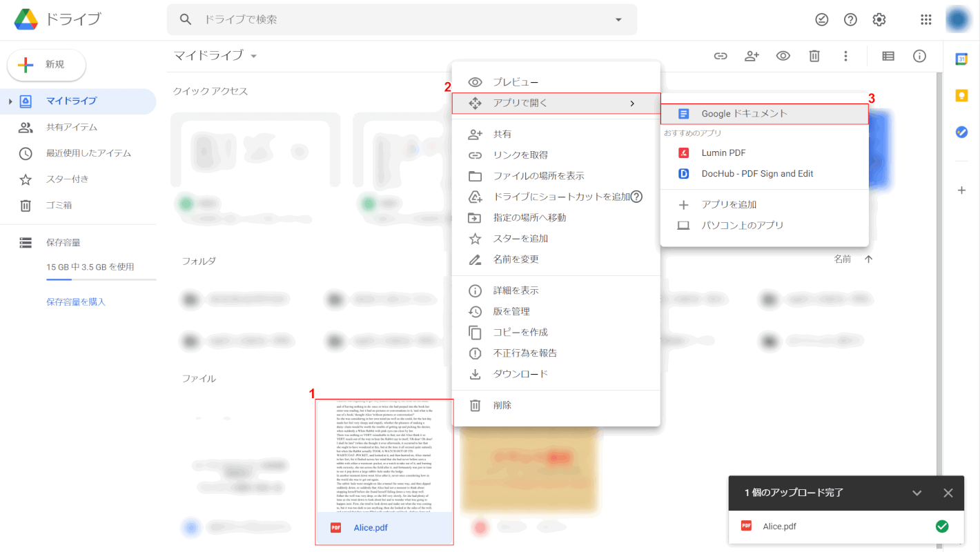Click the share add-person toolbar icon
Image resolution: width=980 pixels, height=552 pixels.
tap(752, 56)
